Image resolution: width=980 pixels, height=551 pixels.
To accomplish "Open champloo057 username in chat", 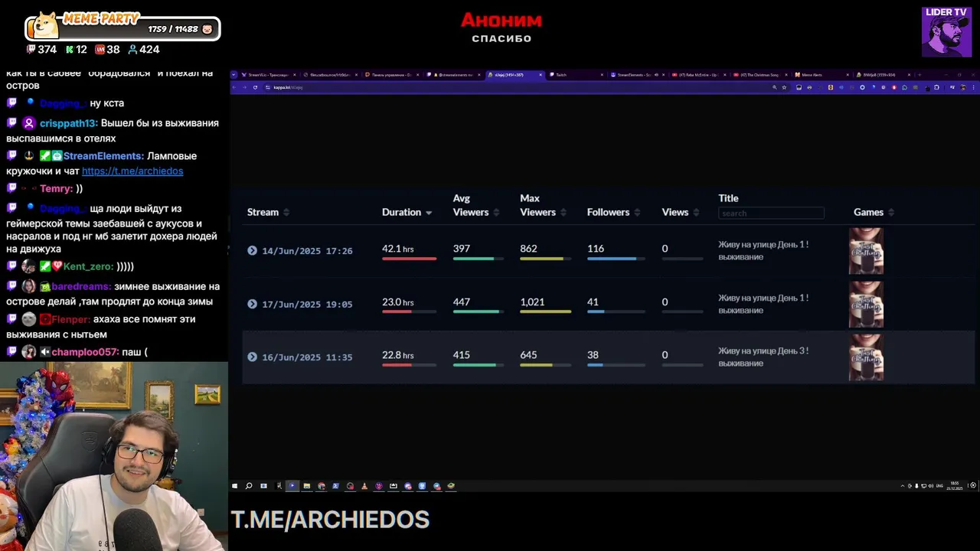I will [x=85, y=352].
